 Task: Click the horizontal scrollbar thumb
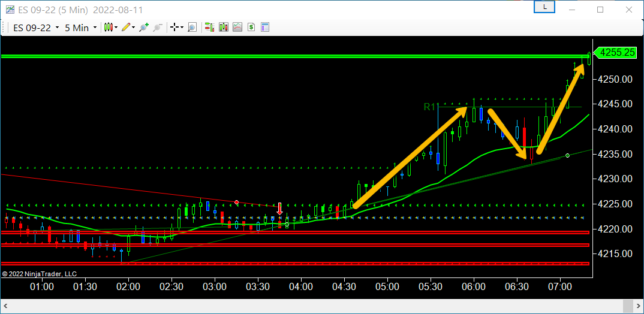point(628,306)
